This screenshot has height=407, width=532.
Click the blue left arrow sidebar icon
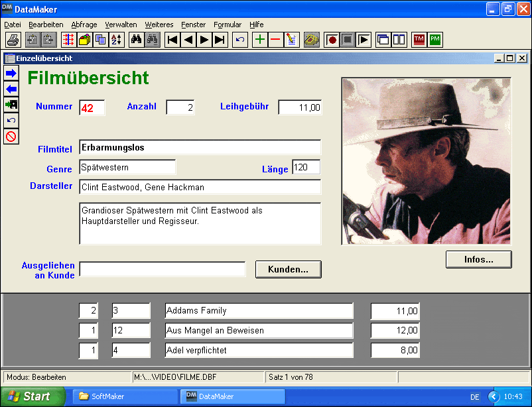11,89
